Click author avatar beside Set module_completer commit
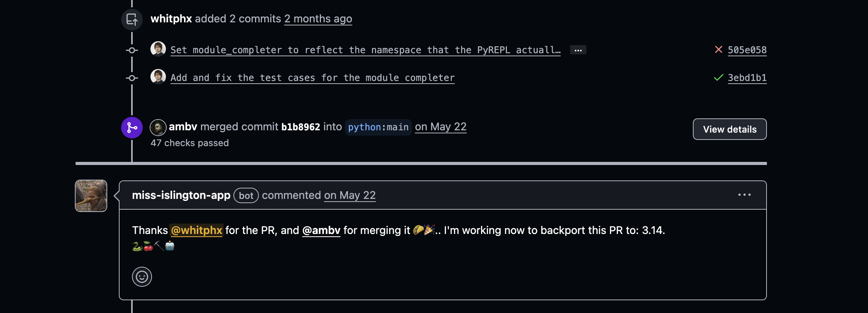 (x=158, y=49)
